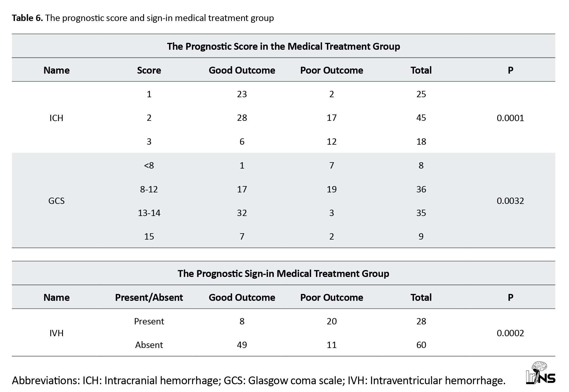Viewport: 569px width, 392px height.
Task: Select the Prognostic Sign-in table title
Action: coord(283,274)
